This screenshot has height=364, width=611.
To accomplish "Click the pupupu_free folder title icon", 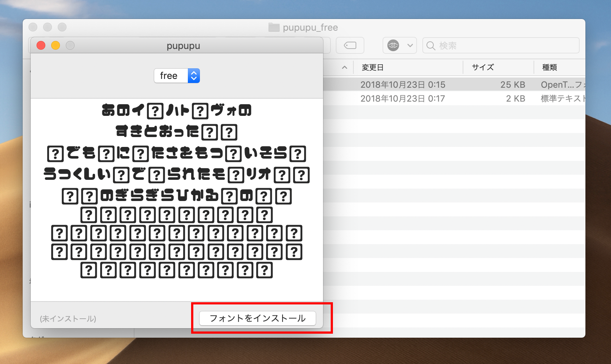I will 274,27.
